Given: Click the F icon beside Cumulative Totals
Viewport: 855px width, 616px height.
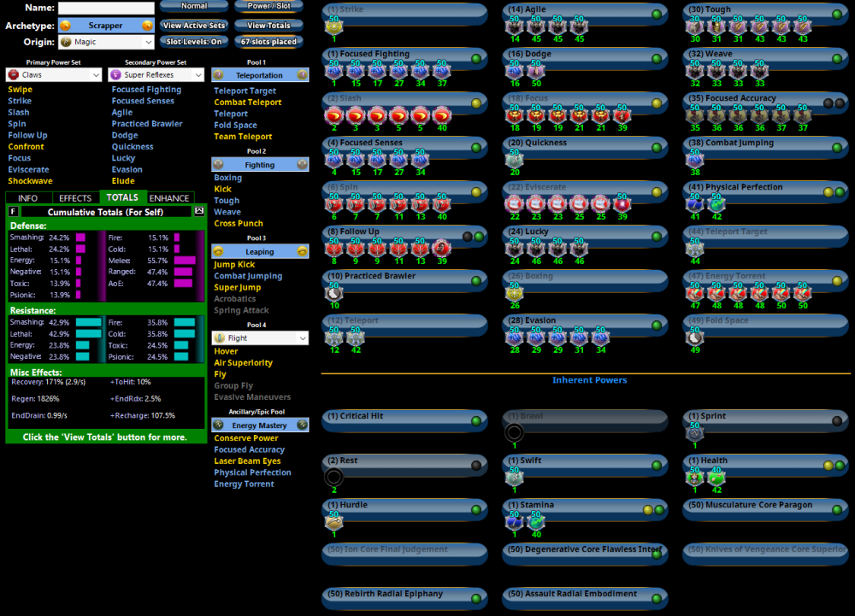Looking at the screenshot, I should (13, 211).
